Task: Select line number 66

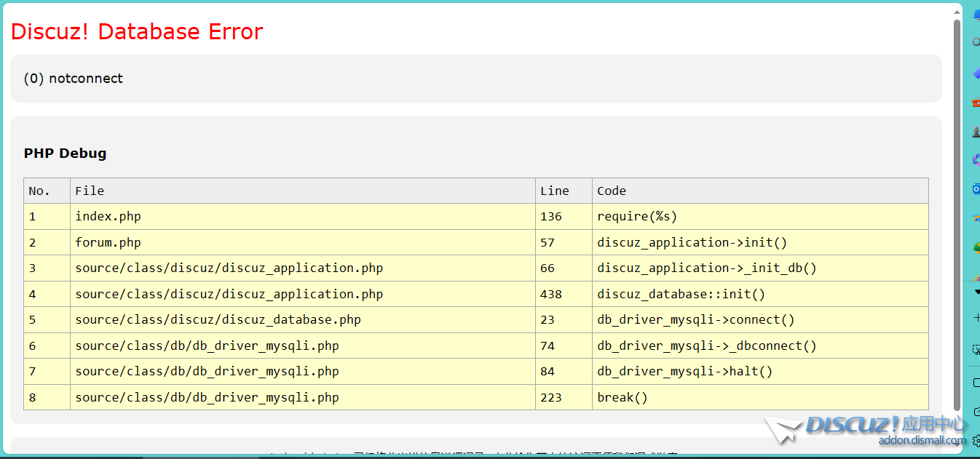Action: [548, 268]
